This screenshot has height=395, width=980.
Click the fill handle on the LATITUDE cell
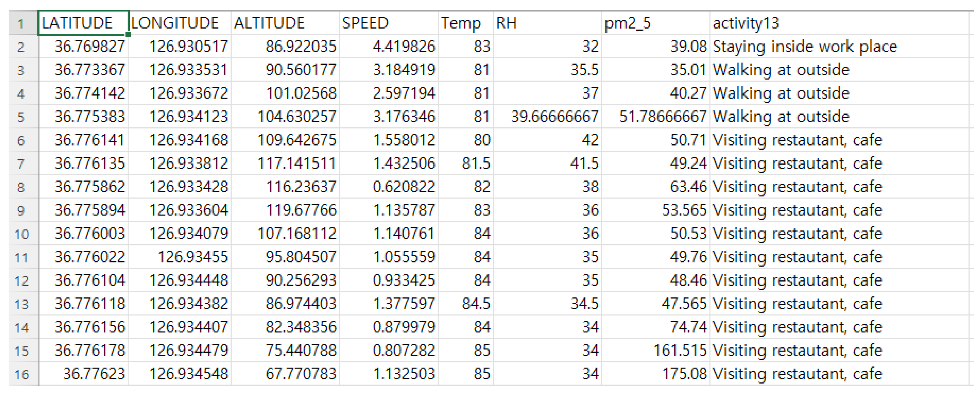click(128, 35)
